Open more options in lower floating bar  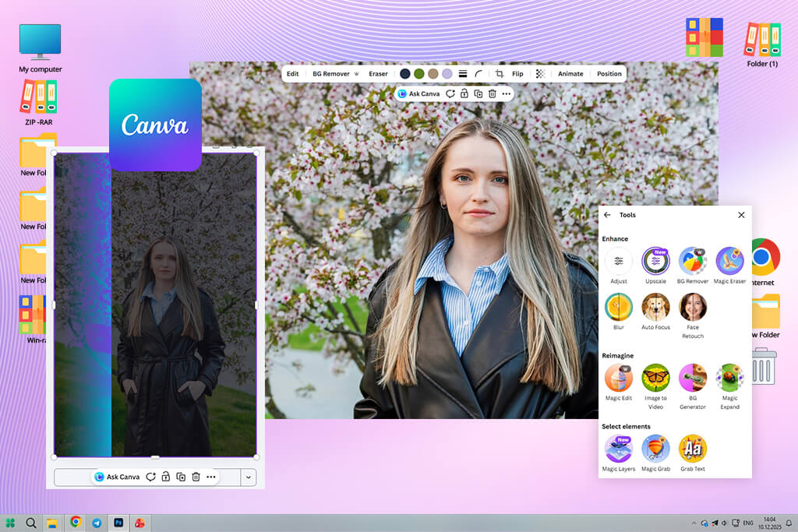click(210, 477)
